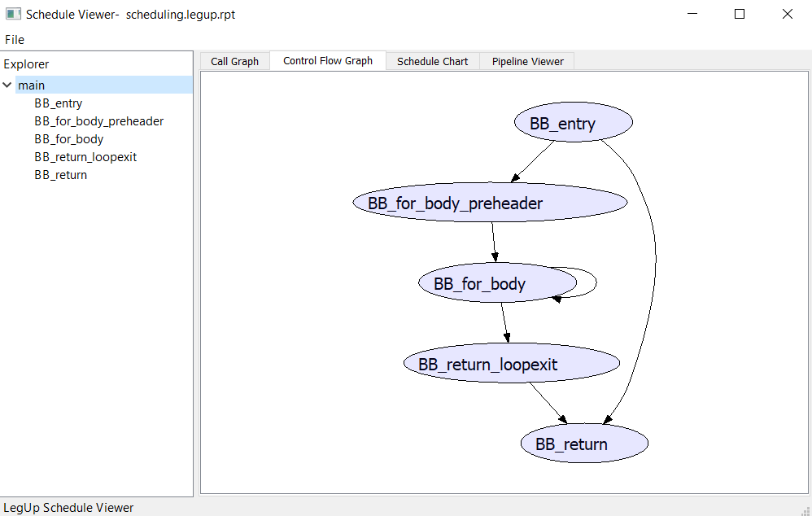The image size is (812, 516).
Task: Click the window resize grip in status bar
Action: (x=805, y=511)
